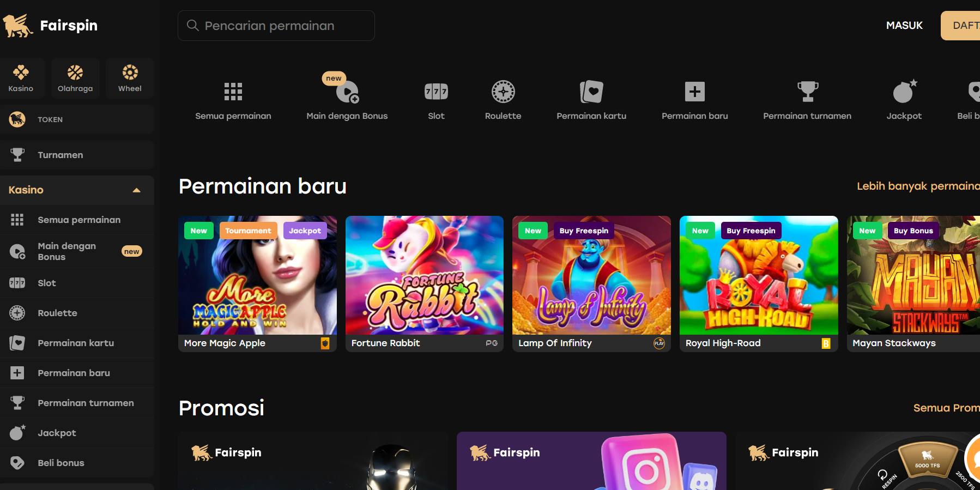Click Buy Freespin tag on Lamp Of Infinity
Image resolution: width=980 pixels, height=490 pixels.
tap(584, 231)
